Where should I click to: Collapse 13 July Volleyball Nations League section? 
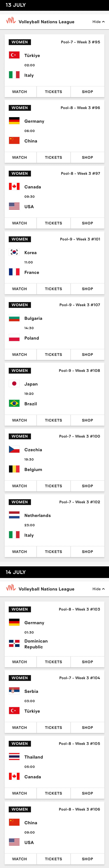(99, 22)
